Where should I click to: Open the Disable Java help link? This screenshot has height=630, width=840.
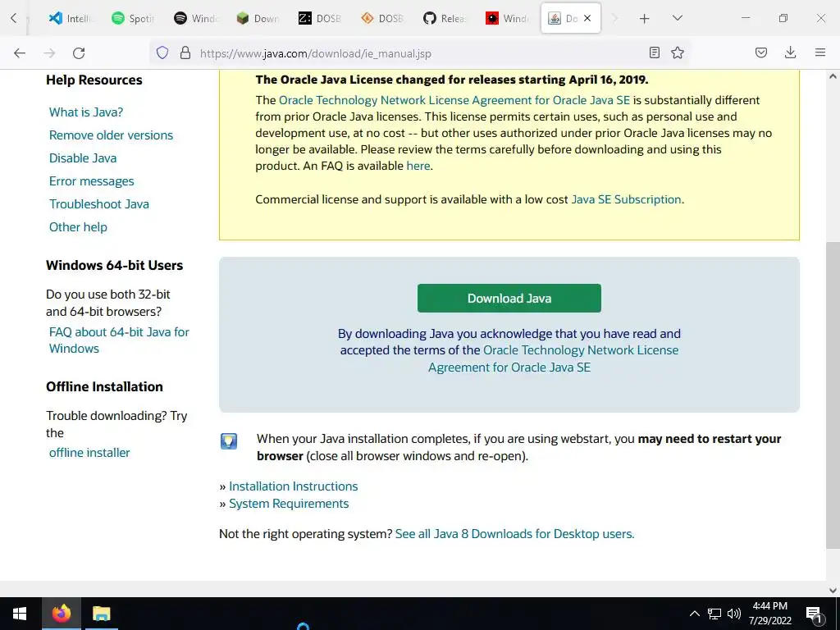83,158
